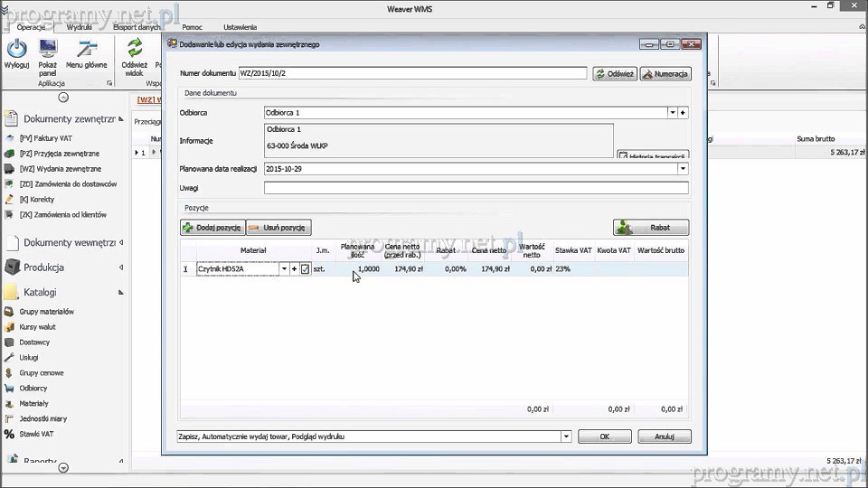Click the Wyloguj logout icon

pyautogui.click(x=16, y=50)
